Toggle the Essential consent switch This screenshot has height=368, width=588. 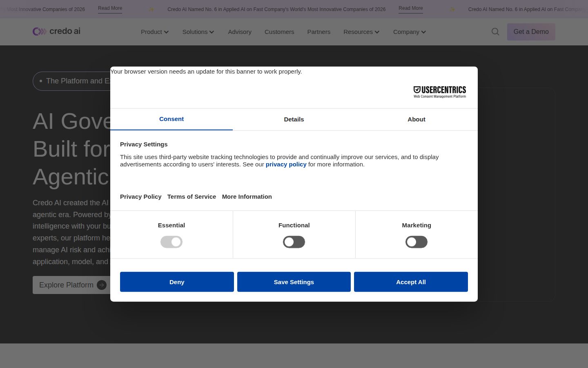point(171,242)
